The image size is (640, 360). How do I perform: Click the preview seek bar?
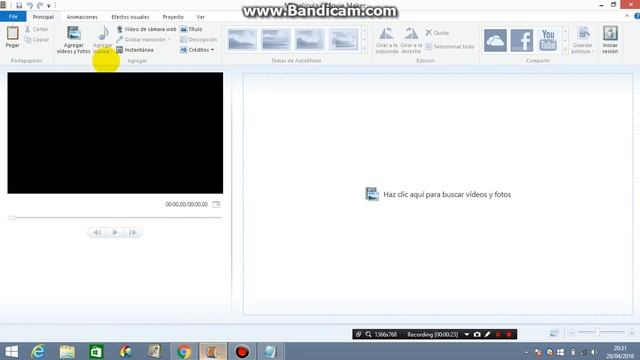click(115, 218)
